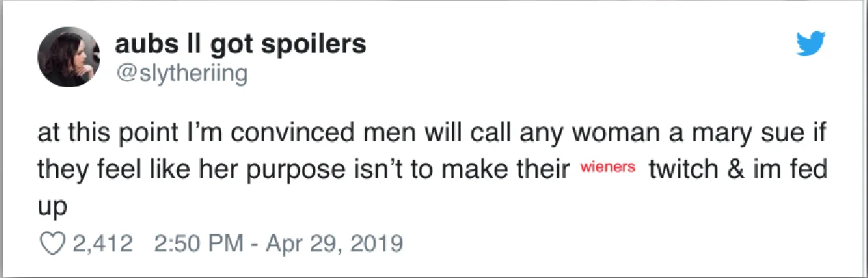Click the Apr 29, 2019 date
This screenshot has height=278, width=868.
pyautogui.click(x=325, y=243)
